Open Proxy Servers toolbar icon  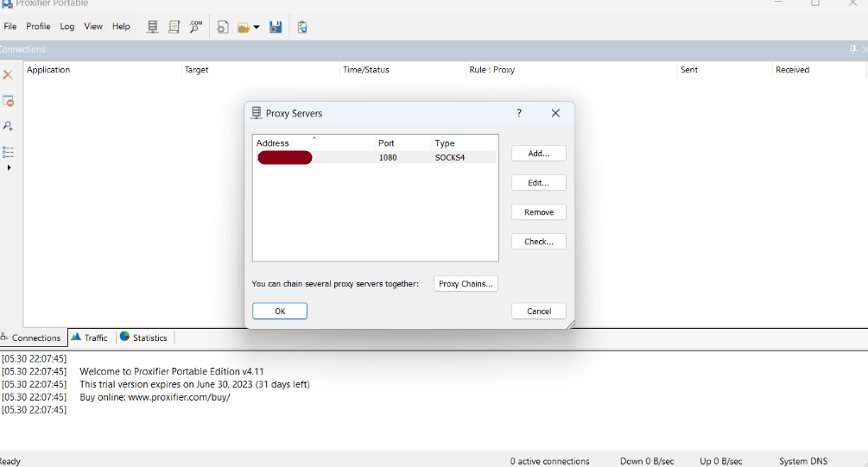(153, 27)
